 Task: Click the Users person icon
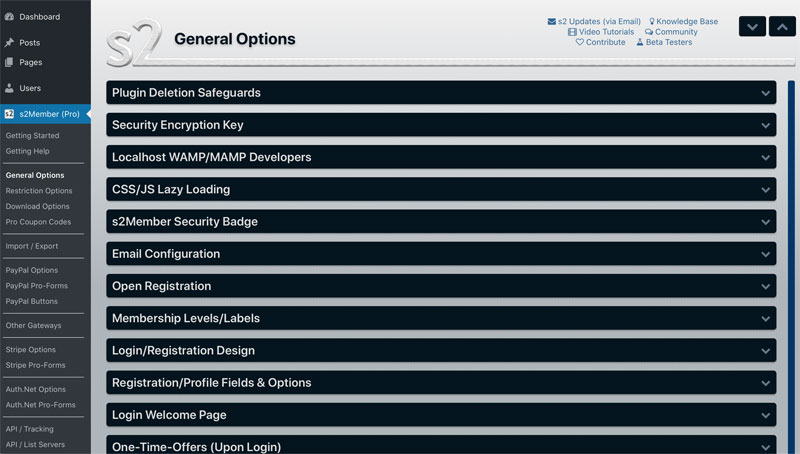[9, 88]
